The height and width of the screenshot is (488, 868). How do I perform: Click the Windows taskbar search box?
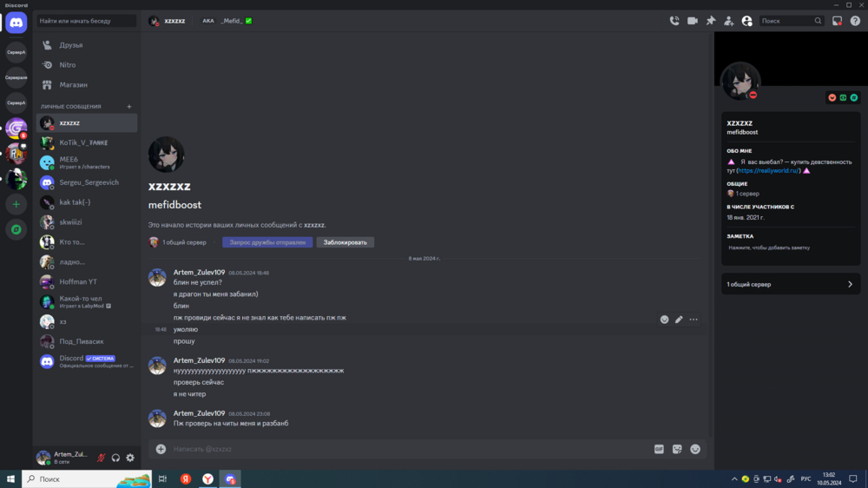(87, 479)
